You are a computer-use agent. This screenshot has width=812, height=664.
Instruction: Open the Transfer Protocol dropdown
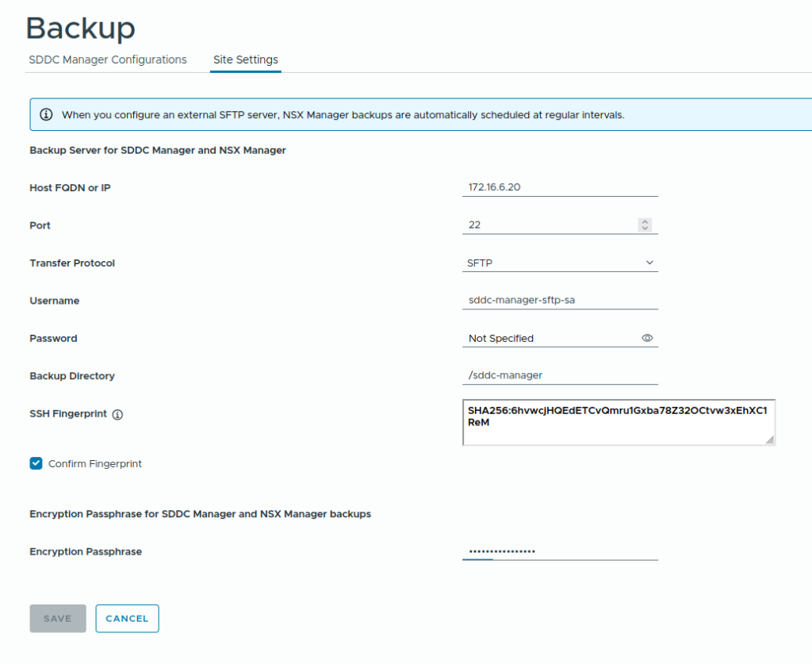[x=560, y=263]
